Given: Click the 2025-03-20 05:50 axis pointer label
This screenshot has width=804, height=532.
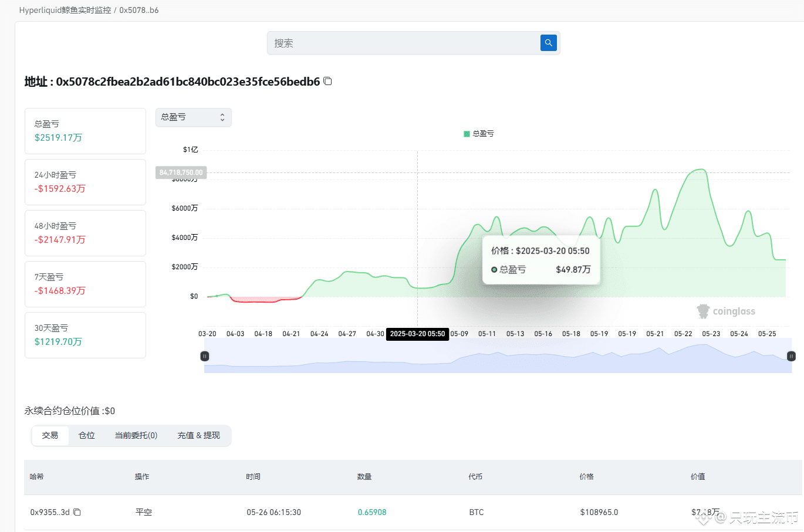Looking at the screenshot, I should [417, 334].
